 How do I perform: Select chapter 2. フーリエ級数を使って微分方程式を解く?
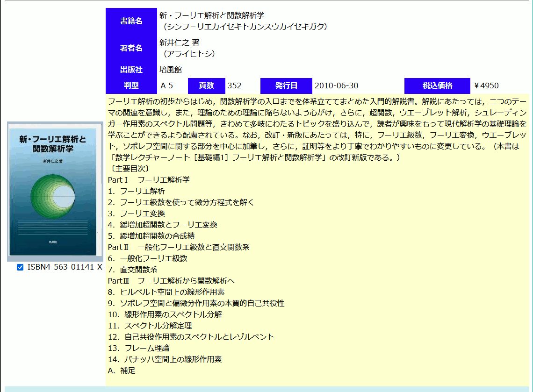tap(181, 202)
